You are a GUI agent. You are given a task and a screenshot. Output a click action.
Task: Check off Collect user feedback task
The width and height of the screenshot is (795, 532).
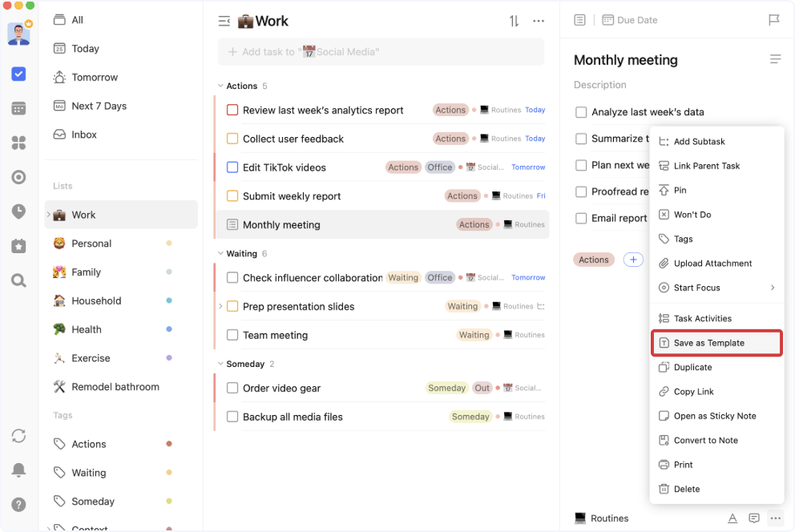(x=232, y=139)
